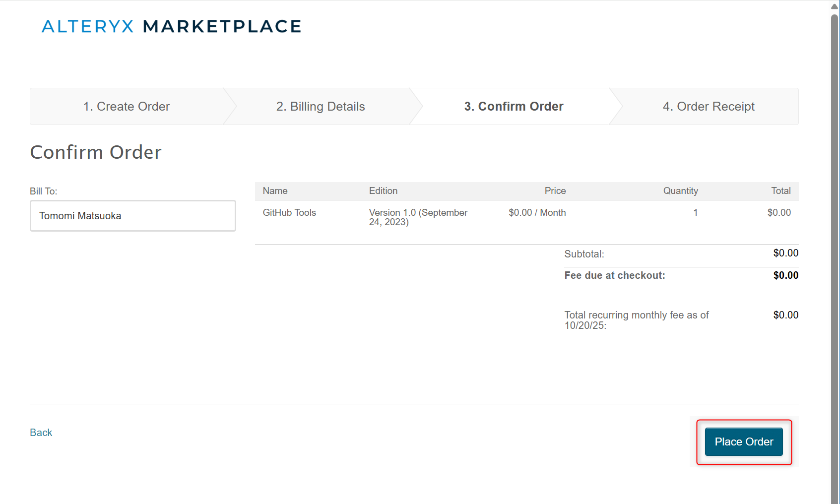Click the Confirm Order page heading
840x504 pixels.
point(96,152)
